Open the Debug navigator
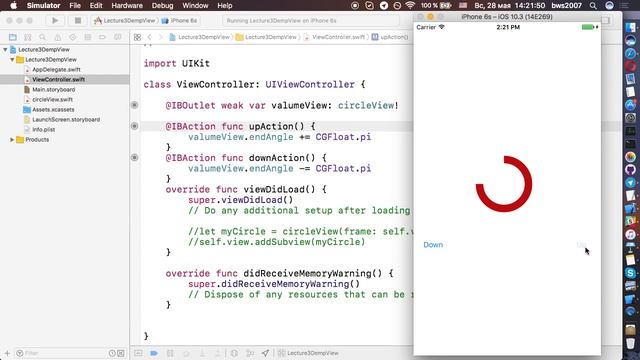The width and height of the screenshot is (640, 360). (x=87, y=37)
